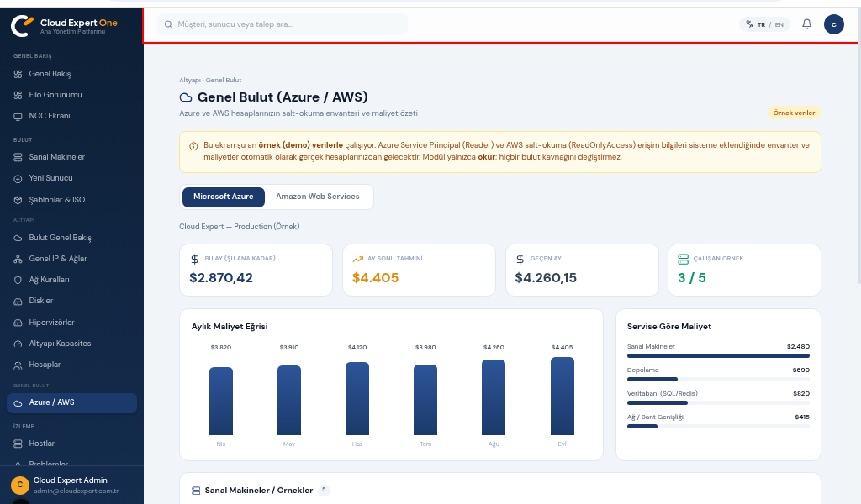
Task: Click the search magnifier icon
Action: [168, 24]
